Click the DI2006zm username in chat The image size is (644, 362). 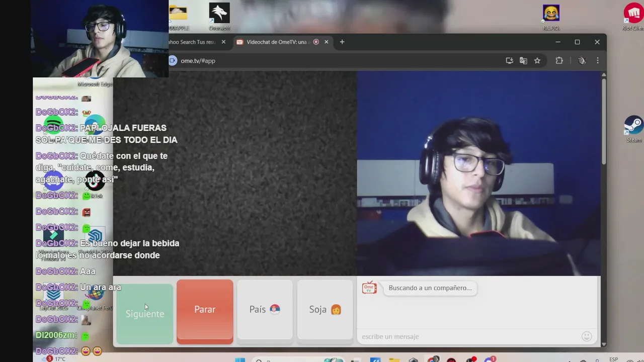(56, 335)
